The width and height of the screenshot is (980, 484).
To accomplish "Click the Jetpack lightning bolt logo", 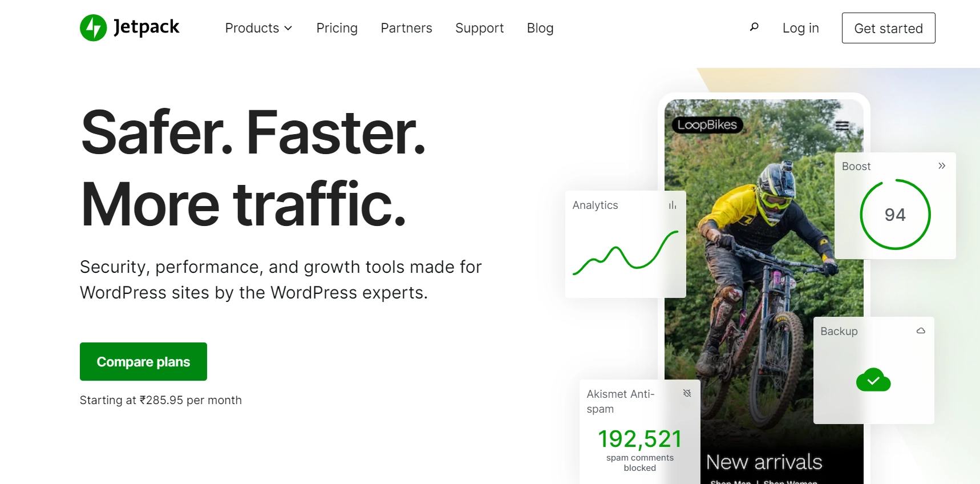I will coord(94,28).
